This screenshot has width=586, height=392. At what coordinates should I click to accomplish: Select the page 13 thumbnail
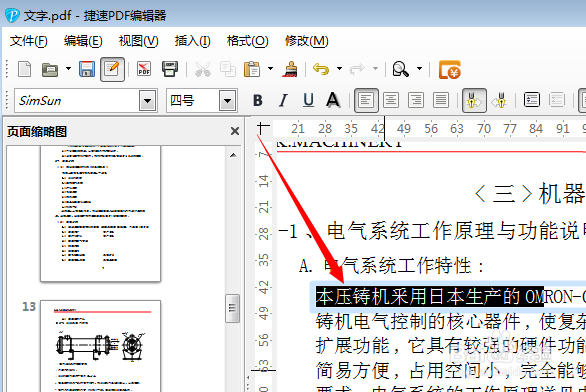click(x=101, y=346)
